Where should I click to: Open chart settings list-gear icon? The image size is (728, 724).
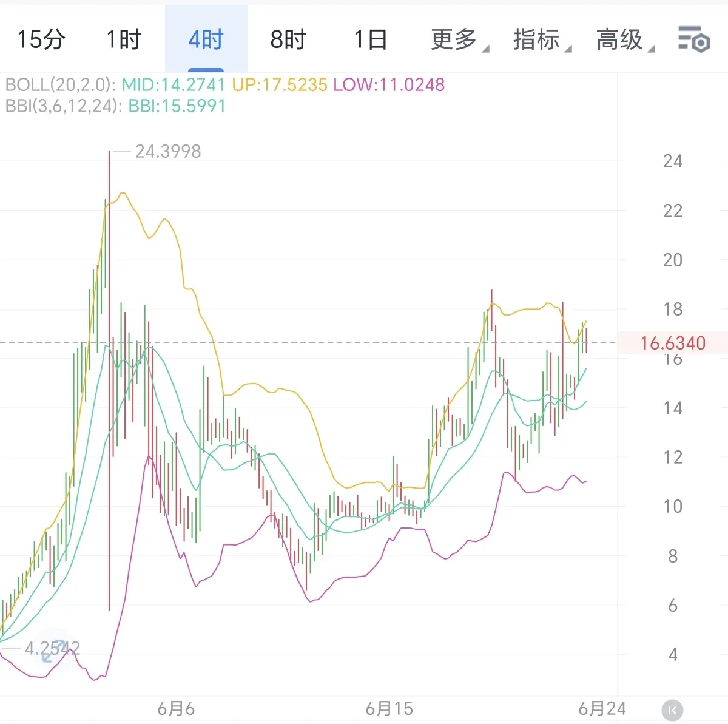(693, 40)
